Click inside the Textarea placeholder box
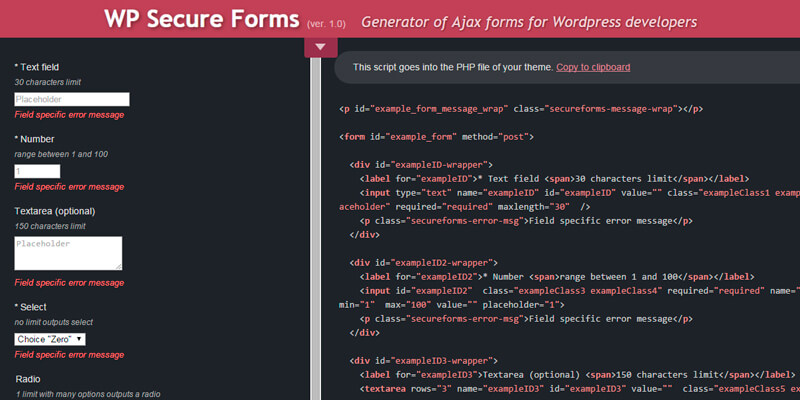 68,252
